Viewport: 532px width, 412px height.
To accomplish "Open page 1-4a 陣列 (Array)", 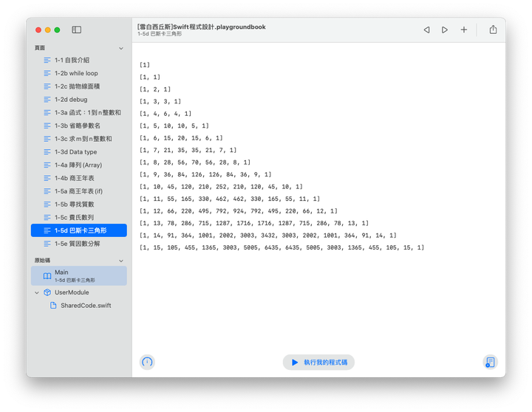I will [x=79, y=165].
